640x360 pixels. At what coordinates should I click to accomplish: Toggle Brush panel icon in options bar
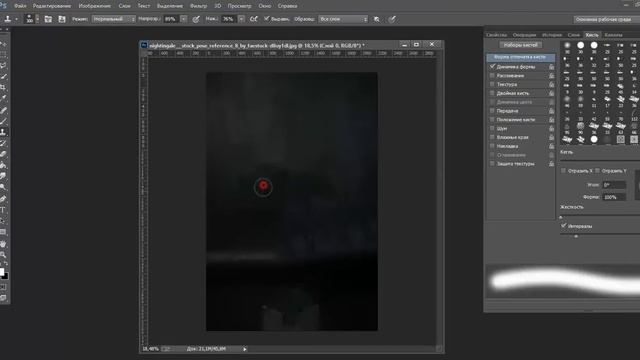[x=48, y=19]
